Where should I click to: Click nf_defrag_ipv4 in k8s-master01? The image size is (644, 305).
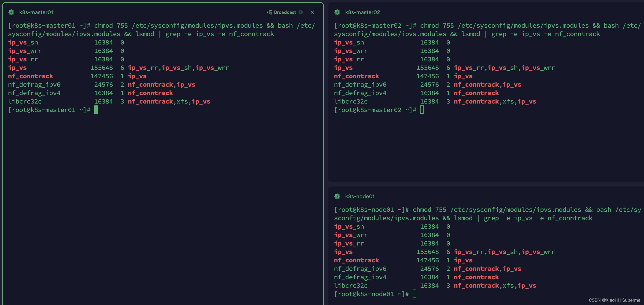pyautogui.click(x=34, y=93)
